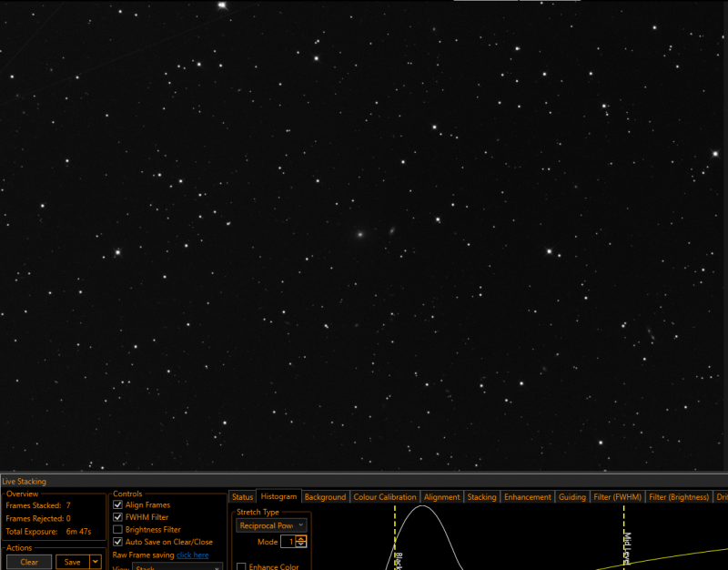Show the Filter (FWHM) tab
The width and height of the screenshot is (728, 570).
(617, 496)
